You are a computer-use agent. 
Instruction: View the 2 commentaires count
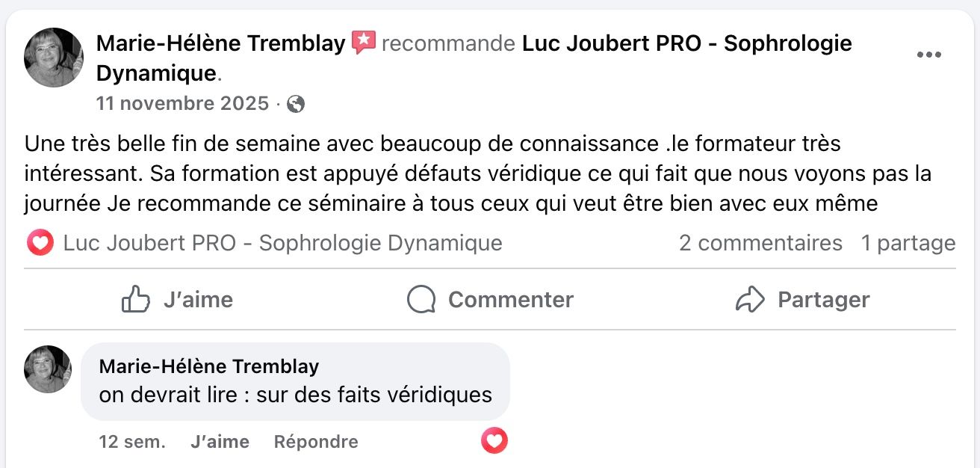tap(760, 243)
